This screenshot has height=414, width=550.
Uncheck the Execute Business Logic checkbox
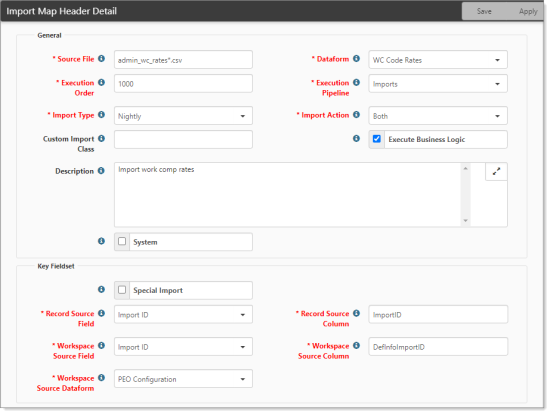pyautogui.click(x=377, y=139)
